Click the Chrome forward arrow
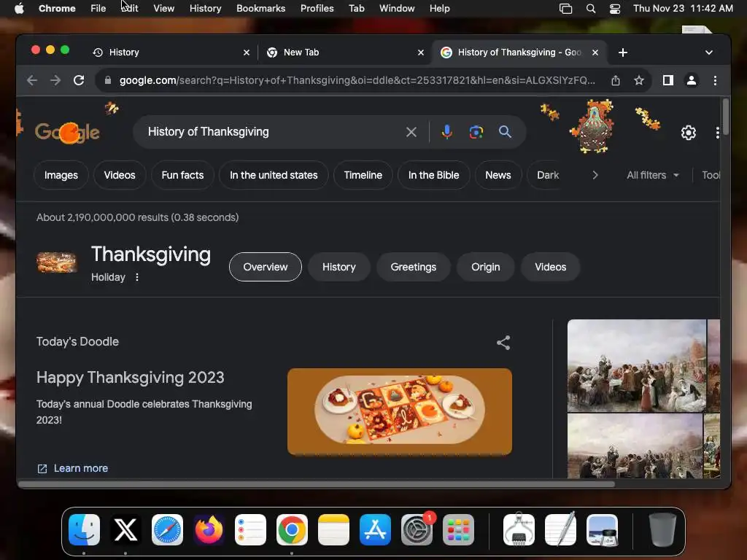The width and height of the screenshot is (747, 560). coord(55,80)
